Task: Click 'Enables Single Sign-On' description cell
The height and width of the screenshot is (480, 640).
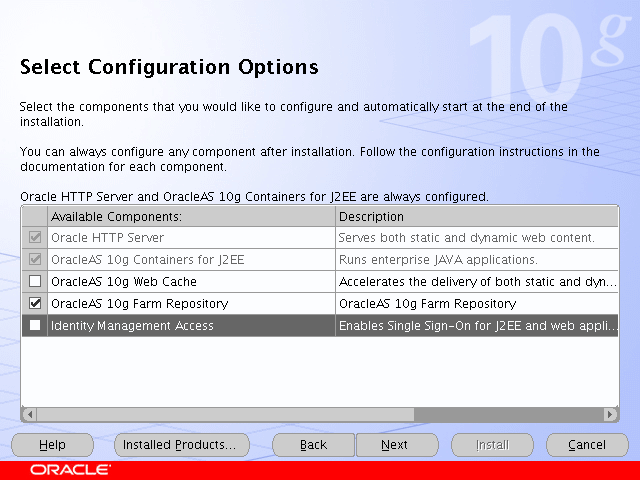Action: tap(477, 326)
